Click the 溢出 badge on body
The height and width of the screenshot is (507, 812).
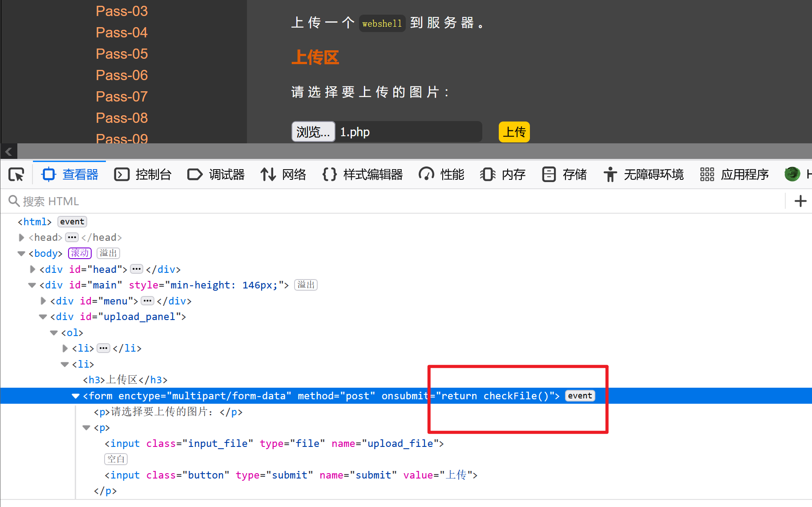click(108, 253)
